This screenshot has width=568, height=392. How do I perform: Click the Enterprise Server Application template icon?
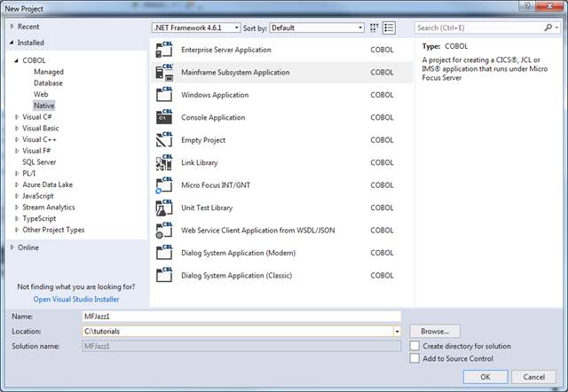[x=164, y=50]
